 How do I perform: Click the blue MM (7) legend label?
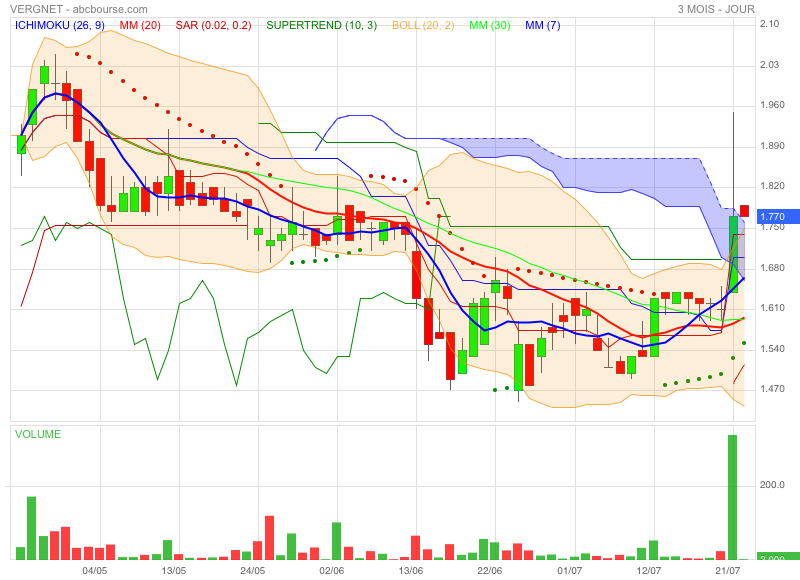point(543,25)
